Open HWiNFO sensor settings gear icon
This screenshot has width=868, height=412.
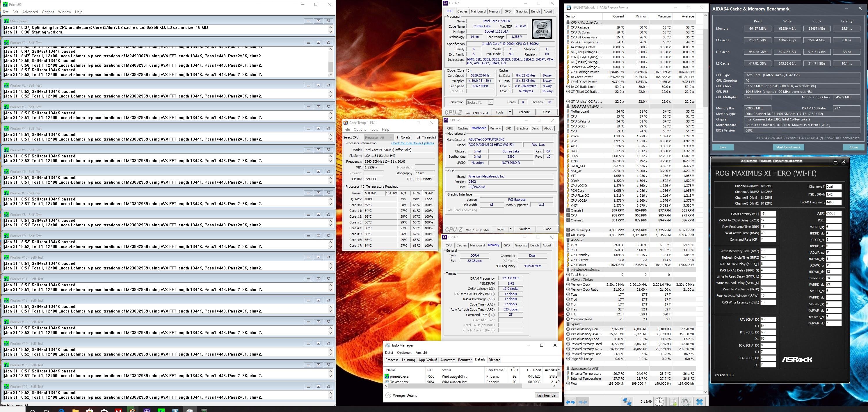pyautogui.click(x=686, y=402)
